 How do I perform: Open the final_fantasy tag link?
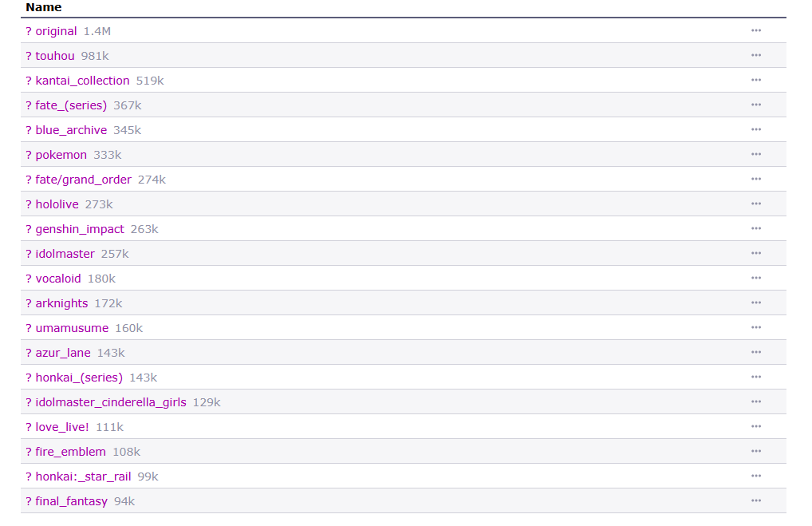[72, 501]
